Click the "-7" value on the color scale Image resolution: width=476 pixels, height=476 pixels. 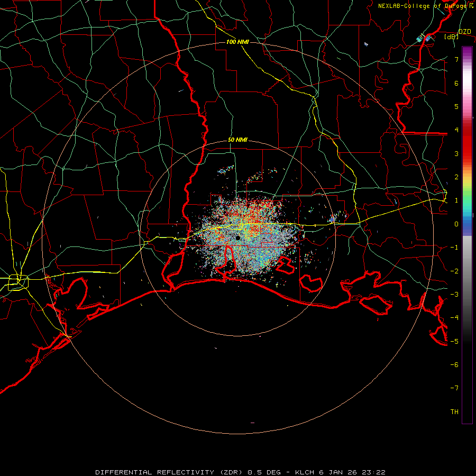click(x=454, y=388)
